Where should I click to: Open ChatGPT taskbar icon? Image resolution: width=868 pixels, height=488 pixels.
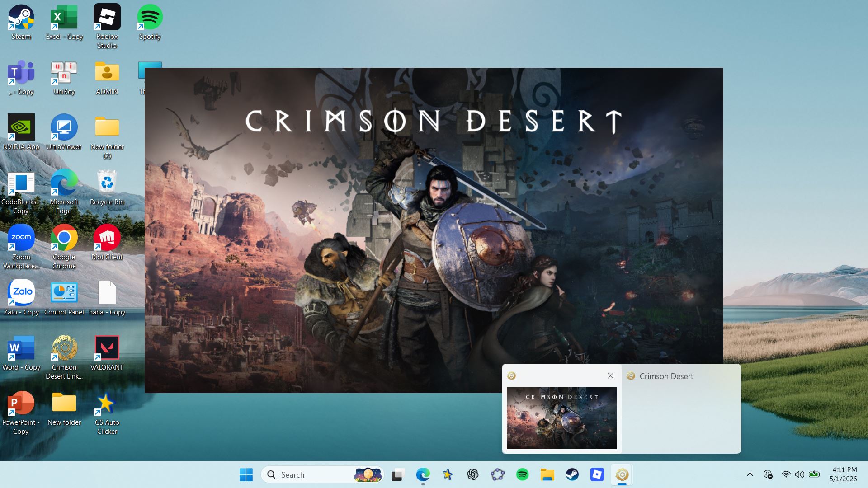(473, 474)
